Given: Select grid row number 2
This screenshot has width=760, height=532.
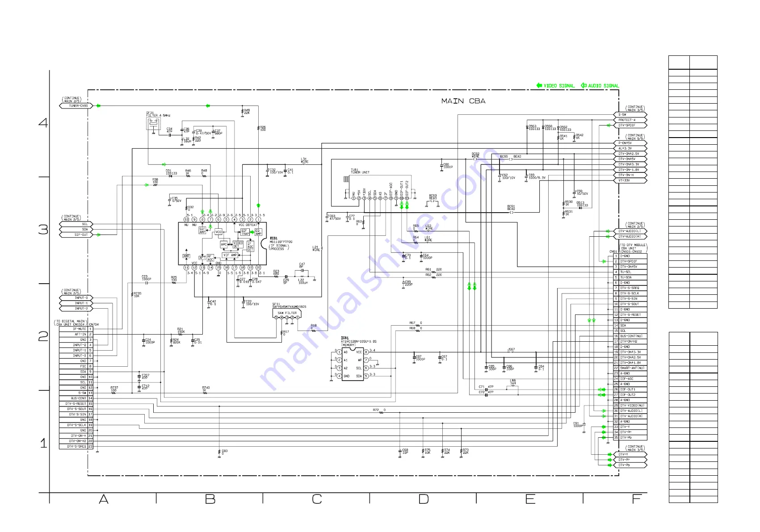Looking at the screenshot, I should coord(43,336).
